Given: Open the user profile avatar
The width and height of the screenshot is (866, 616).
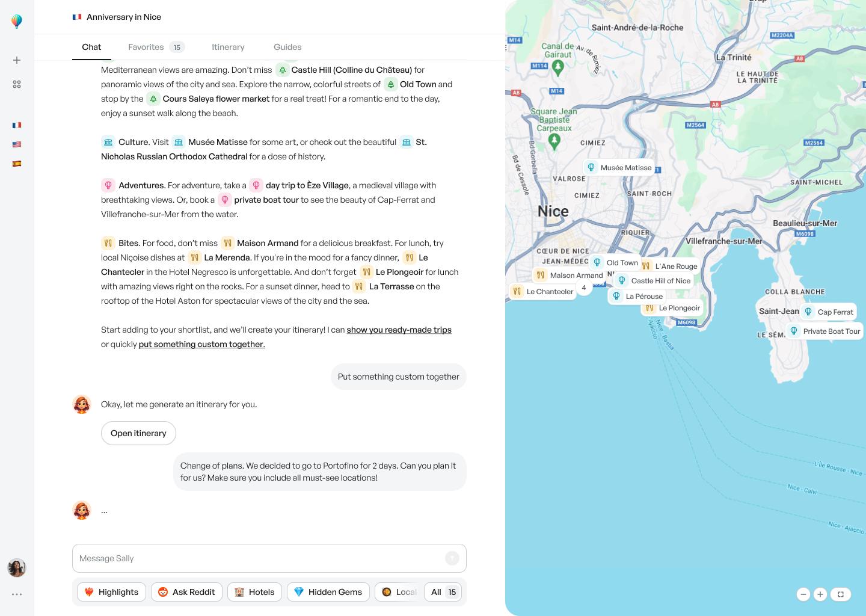Looking at the screenshot, I should (17, 568).
